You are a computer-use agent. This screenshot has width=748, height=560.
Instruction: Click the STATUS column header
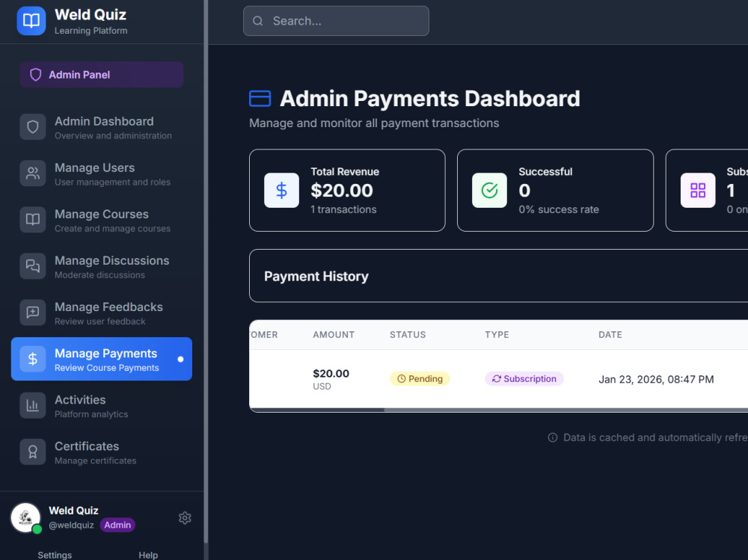tap(408, 335)
